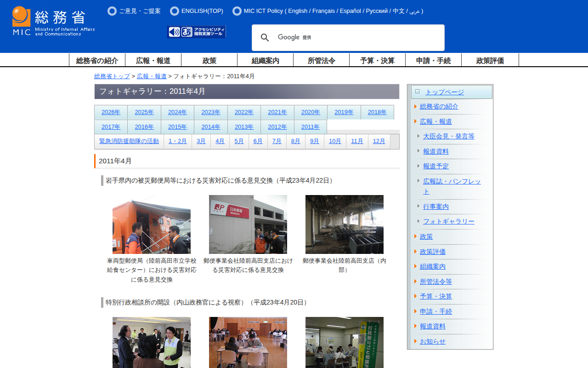
Task: Select the 2026年 year tab
Action: coord(111,112)
